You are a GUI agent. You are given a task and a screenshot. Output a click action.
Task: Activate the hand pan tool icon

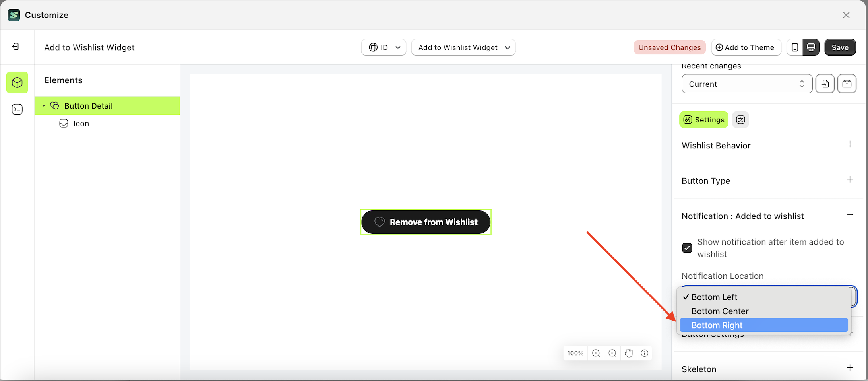tap(628, 353)
